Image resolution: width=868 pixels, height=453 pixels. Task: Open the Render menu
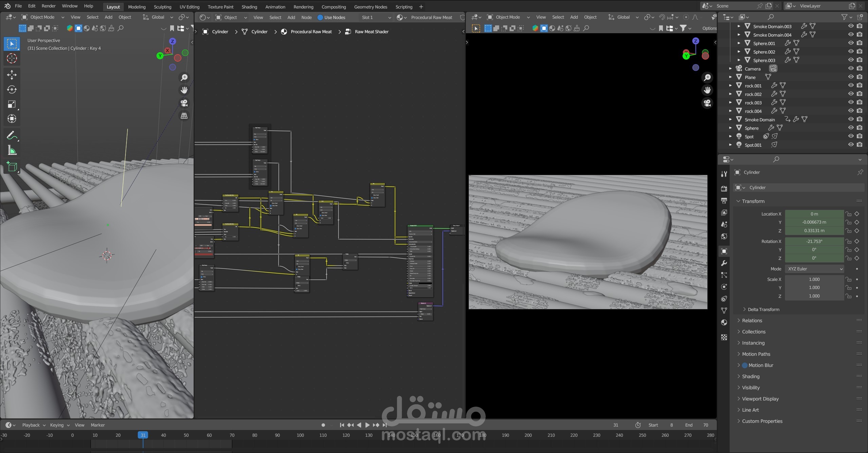pyautogui.click(x=48, y=6)
